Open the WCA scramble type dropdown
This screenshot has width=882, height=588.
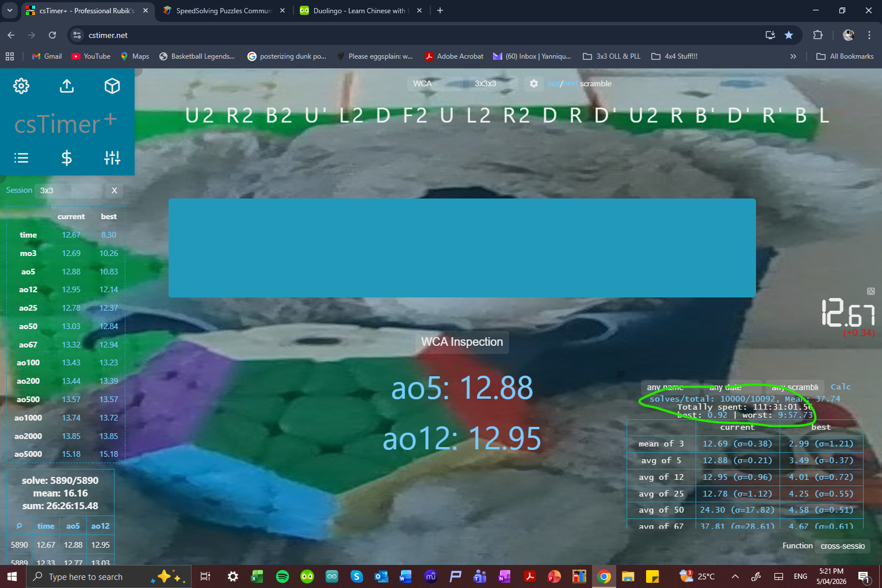(436, 83)
